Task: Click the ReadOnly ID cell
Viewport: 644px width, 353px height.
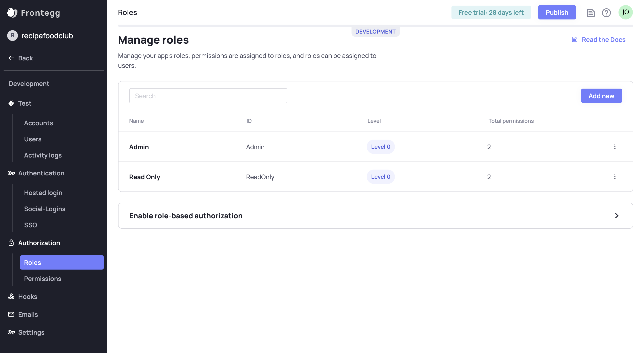Action: (x=260, y=177)
